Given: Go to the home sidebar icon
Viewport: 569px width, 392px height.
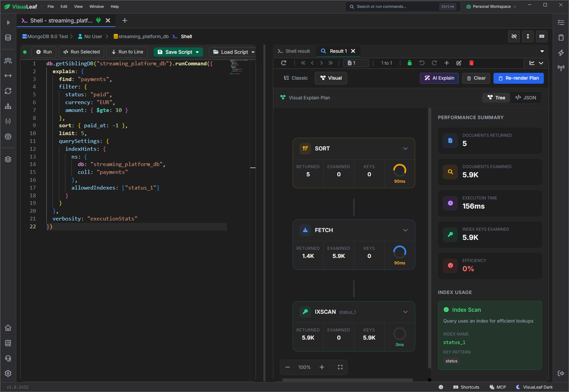Looking at the screenshot, I should tap(8, 328).
